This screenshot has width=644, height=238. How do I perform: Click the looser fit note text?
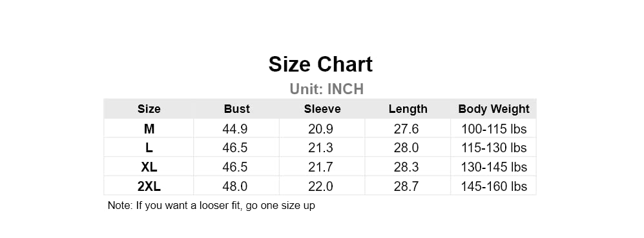(x=211, y=205)
